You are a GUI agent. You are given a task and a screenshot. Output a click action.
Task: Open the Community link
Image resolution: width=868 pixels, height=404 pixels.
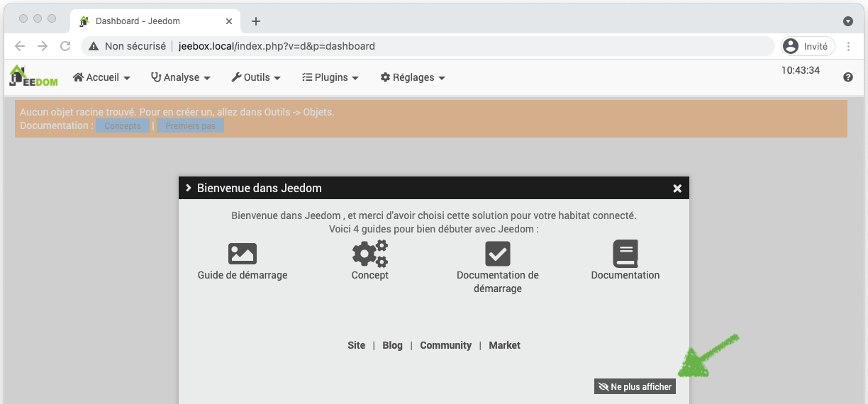point(445,345)
